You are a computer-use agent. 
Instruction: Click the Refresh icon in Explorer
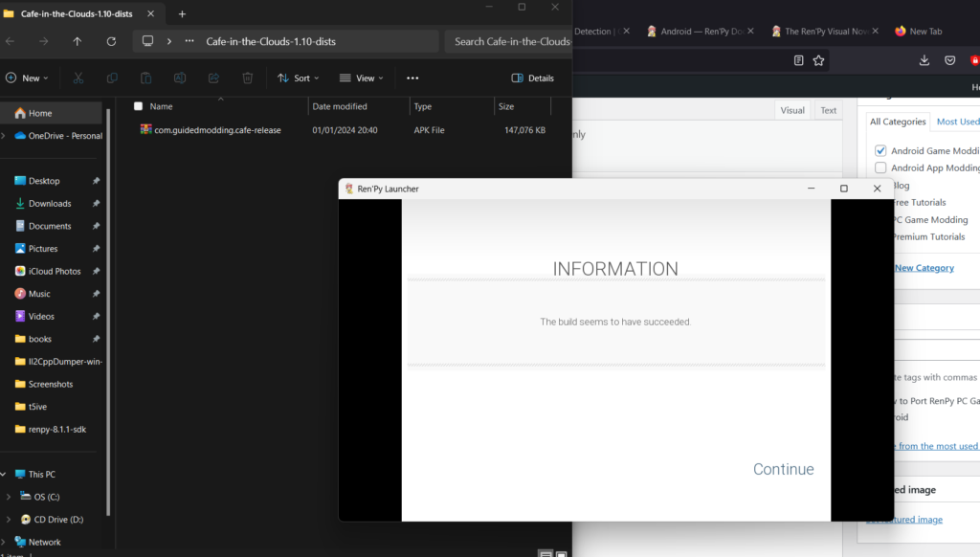click(x=111, y=41)
